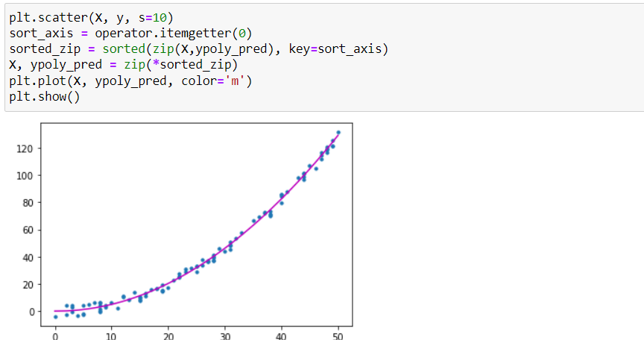The width and height of the screenshot is (644, 340).
Task: Click the plt.plot(X, ypoly_pred, color='m') line
Action: click(x=130, y=81)
